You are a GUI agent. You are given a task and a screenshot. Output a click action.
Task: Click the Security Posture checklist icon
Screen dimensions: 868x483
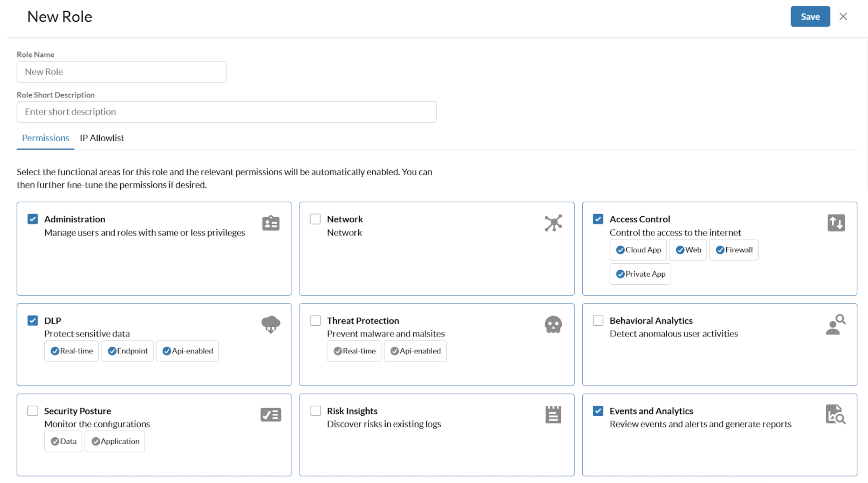point(270,415)
